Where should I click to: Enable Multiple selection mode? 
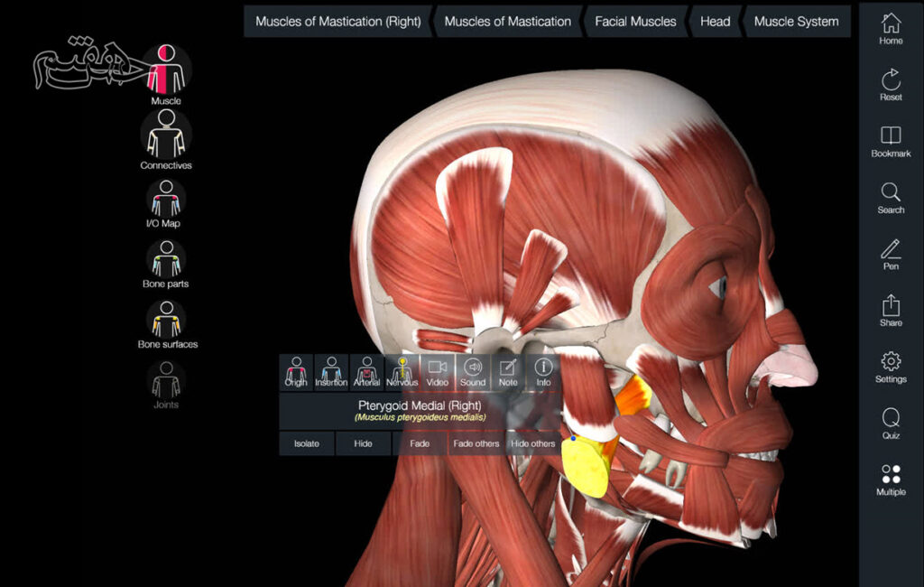pyautogui.click(x=891, y=480)
